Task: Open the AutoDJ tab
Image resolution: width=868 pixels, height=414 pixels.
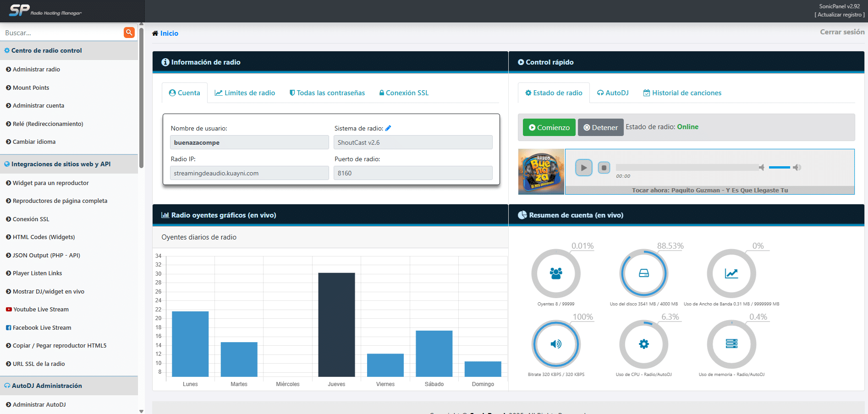Action: click(613, 93)
